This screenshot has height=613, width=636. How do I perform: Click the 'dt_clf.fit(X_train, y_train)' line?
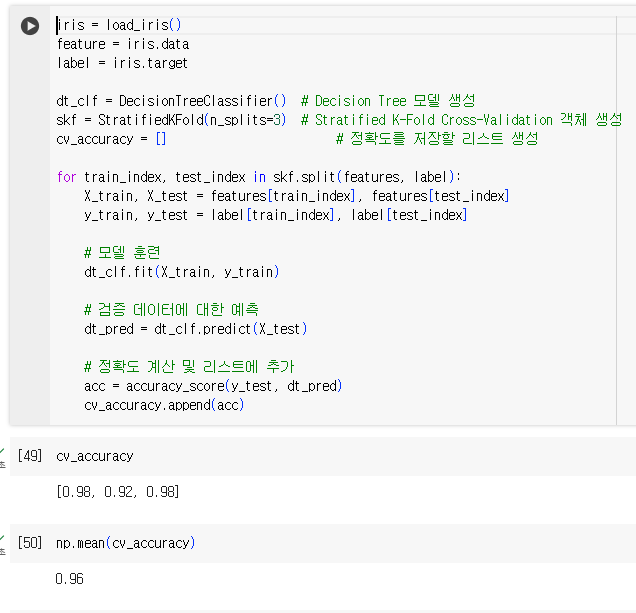[182, 272]
